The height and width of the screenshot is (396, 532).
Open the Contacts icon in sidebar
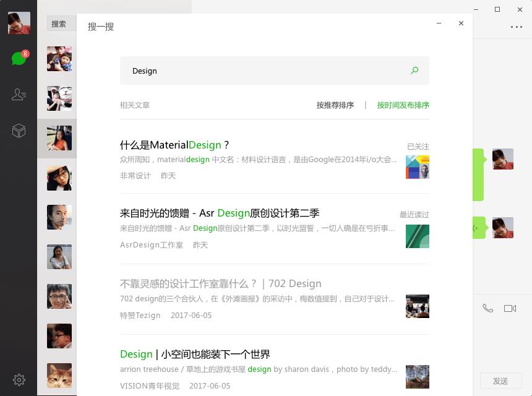[x=19, y=94]
